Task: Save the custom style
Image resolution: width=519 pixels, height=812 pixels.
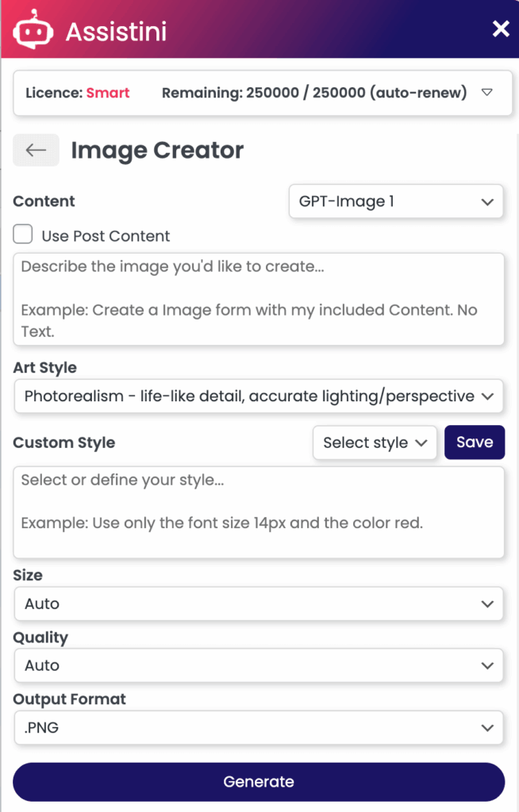Action: (x=475, y=442)
